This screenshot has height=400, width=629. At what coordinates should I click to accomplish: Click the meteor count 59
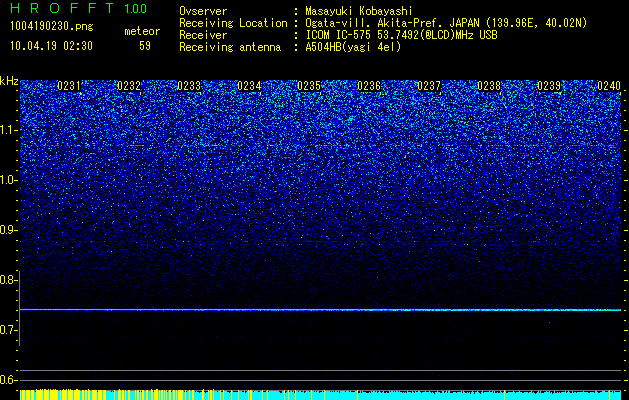(x=145, y=46)
